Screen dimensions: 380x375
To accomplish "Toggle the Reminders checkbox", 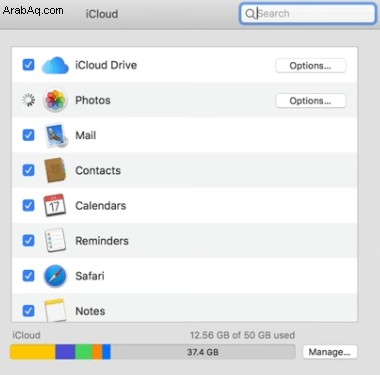I will click(28, 240).
